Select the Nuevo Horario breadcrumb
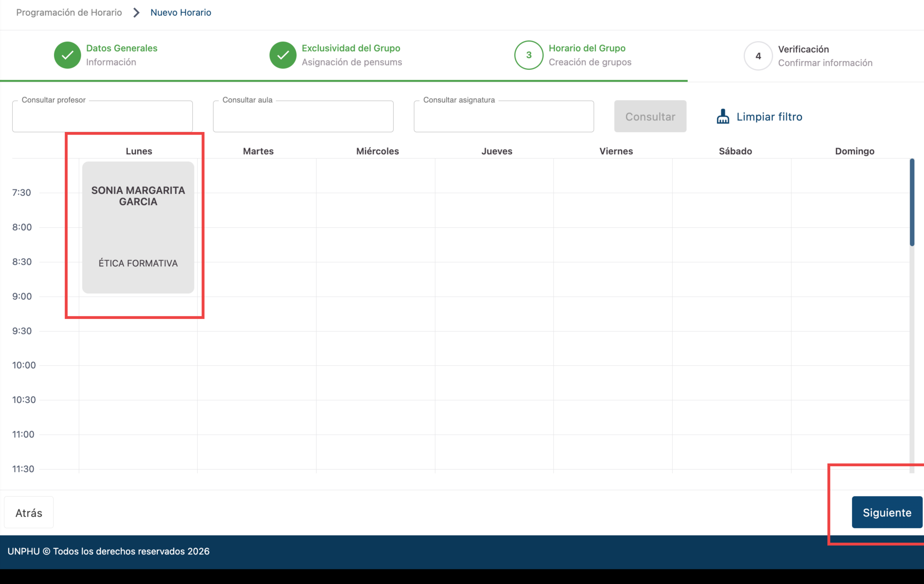Viewport: 924px width, 584px height. coord(181,13)
